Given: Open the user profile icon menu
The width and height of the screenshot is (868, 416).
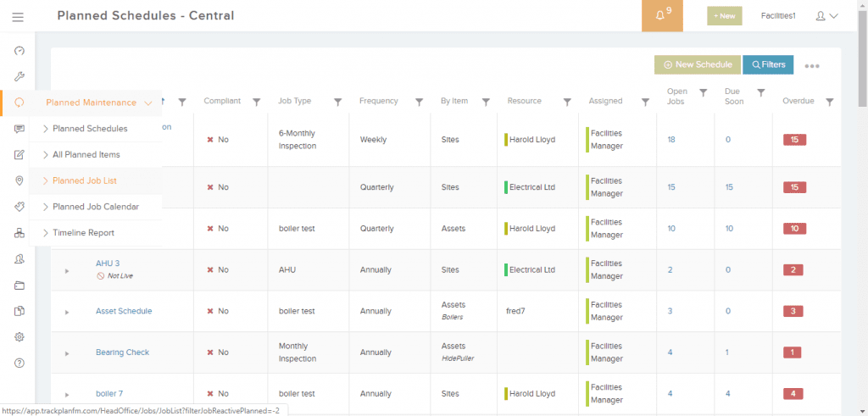Looking at the screenshot, I should [x=826, y=16].
